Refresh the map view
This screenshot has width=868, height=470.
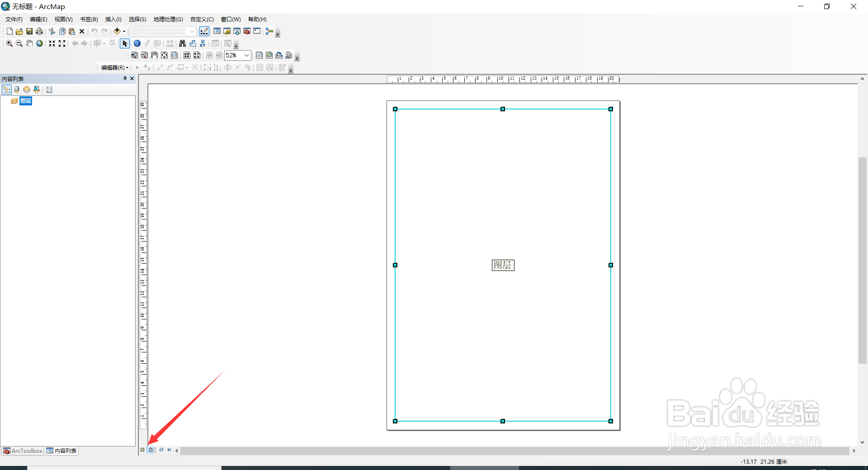click(161, 450)
